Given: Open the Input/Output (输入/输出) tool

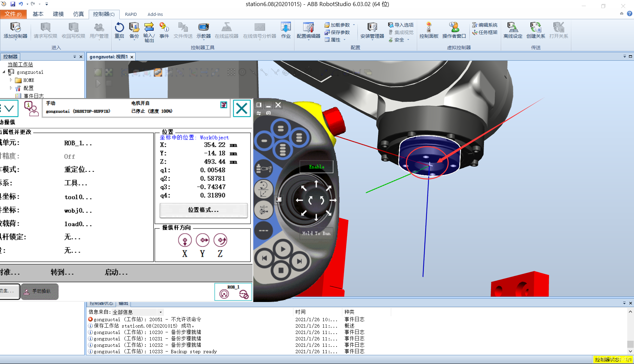Looking at the screenshot, I should pos(149,32).
